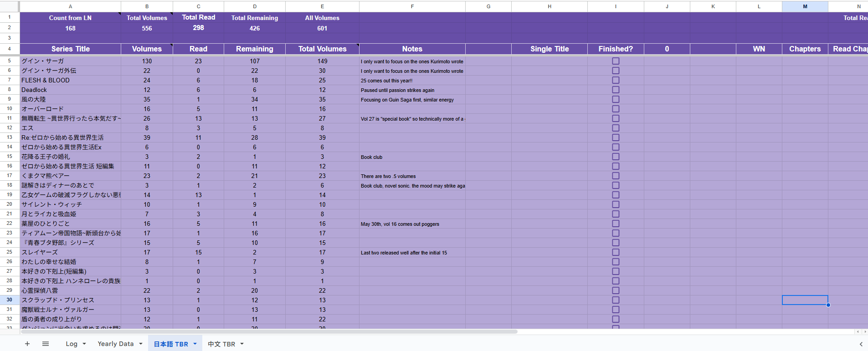
Task: Open the 中文 TBR tab dropdown arrow
Action: point(242,344)
